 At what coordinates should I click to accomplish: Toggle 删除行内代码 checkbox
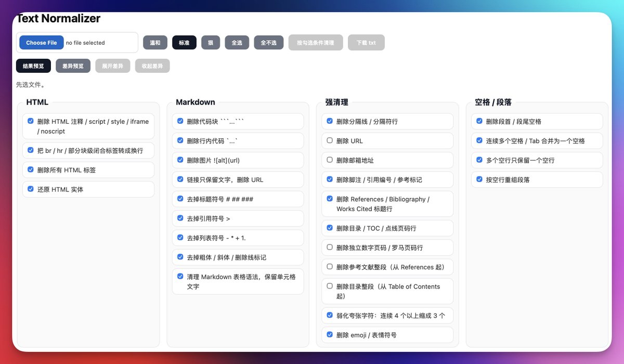180,140
